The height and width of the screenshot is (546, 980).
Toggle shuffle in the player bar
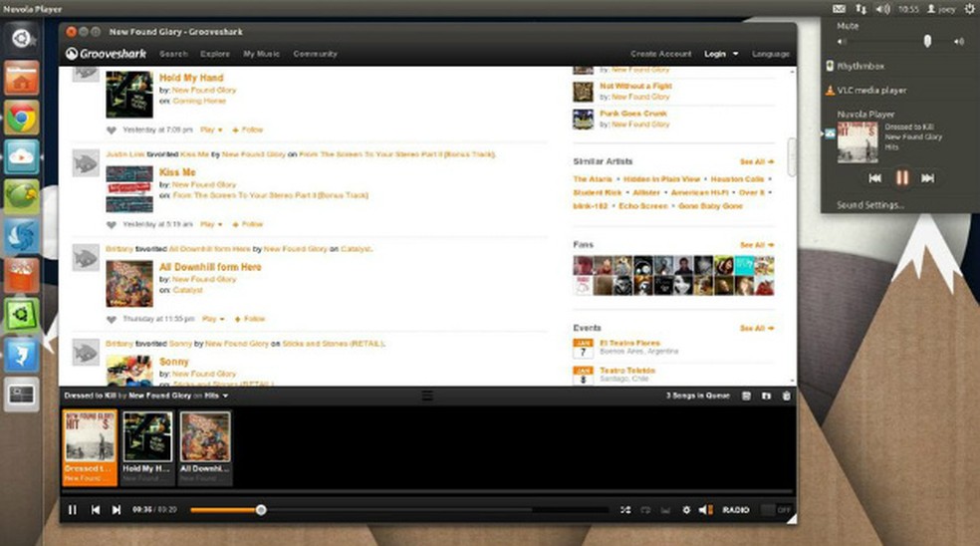[625, 510]
